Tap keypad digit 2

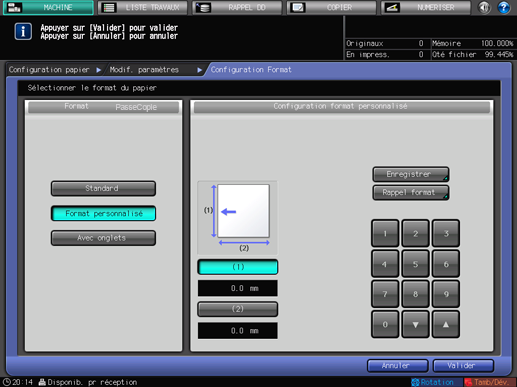415,234
